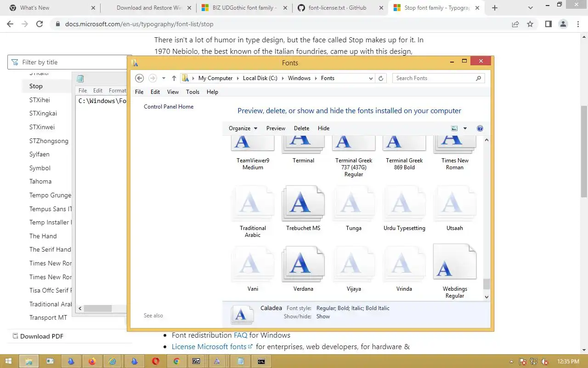The image size is (588, 368).
Task: Click Delete in Fonts toolbar
Action: point(301,128)
